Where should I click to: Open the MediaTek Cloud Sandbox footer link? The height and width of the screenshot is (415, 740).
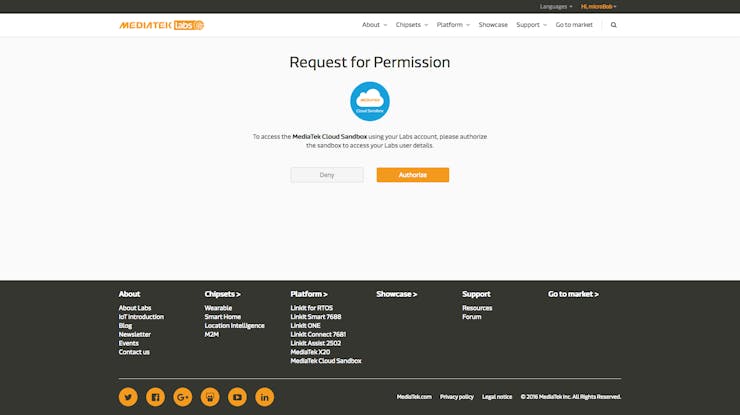point(326,361)
